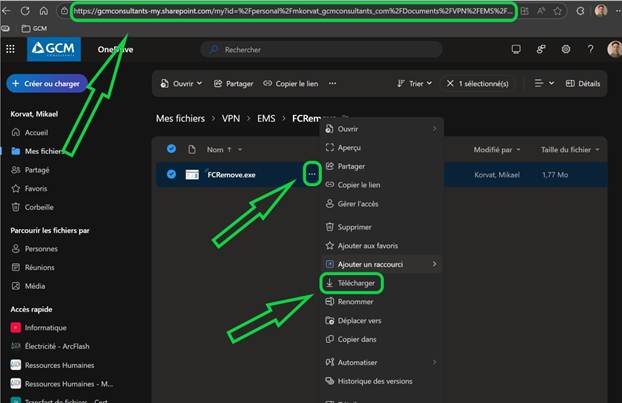Open browser profile avatar in the top bar

[x=601, y=11]
